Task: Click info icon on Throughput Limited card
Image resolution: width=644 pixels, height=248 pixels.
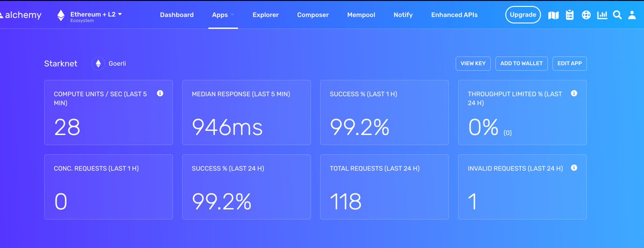Action: point(574,93)
